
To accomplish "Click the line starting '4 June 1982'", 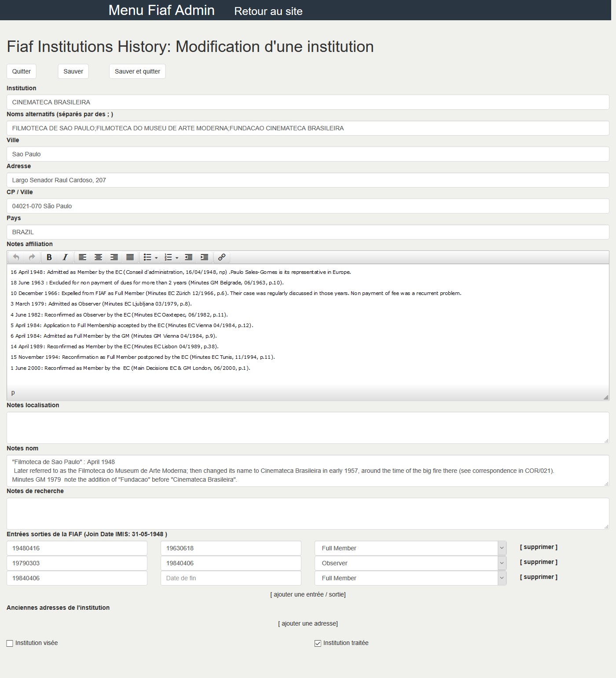I will [119, 315].
